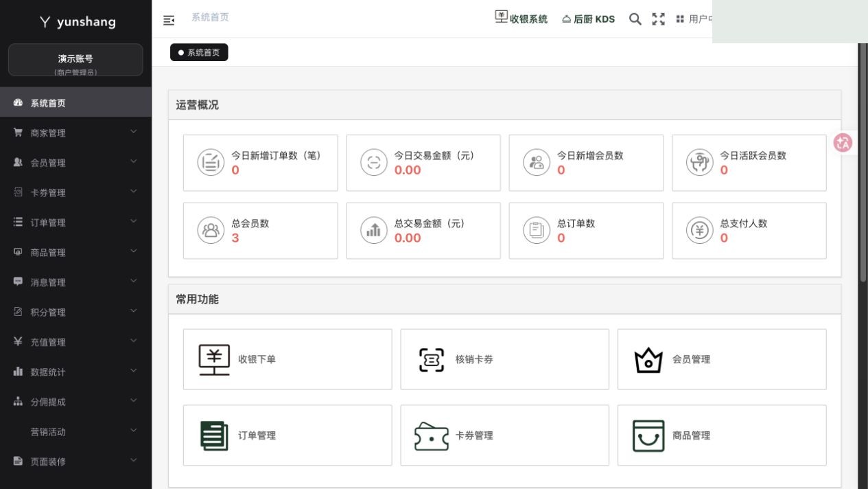Click the 总交易金额 bar chart icon
868x489 pixels.
pyautogui.click(x=374, y=231)
